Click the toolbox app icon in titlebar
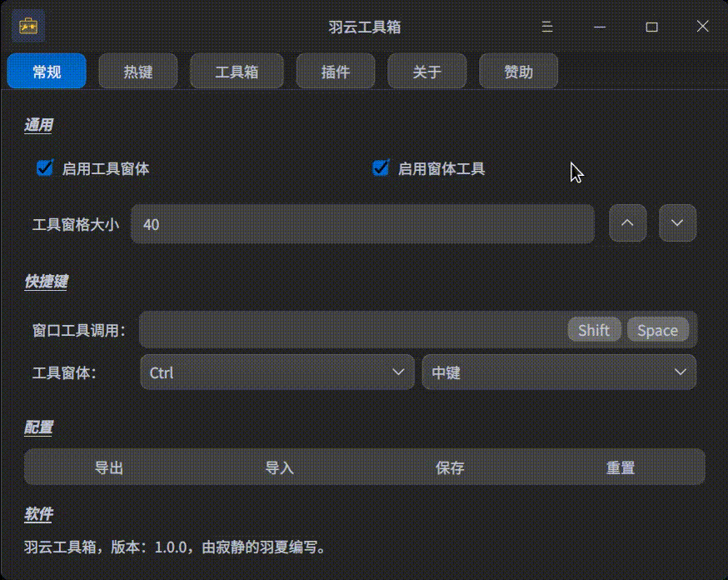 click(x=27, y=26)
